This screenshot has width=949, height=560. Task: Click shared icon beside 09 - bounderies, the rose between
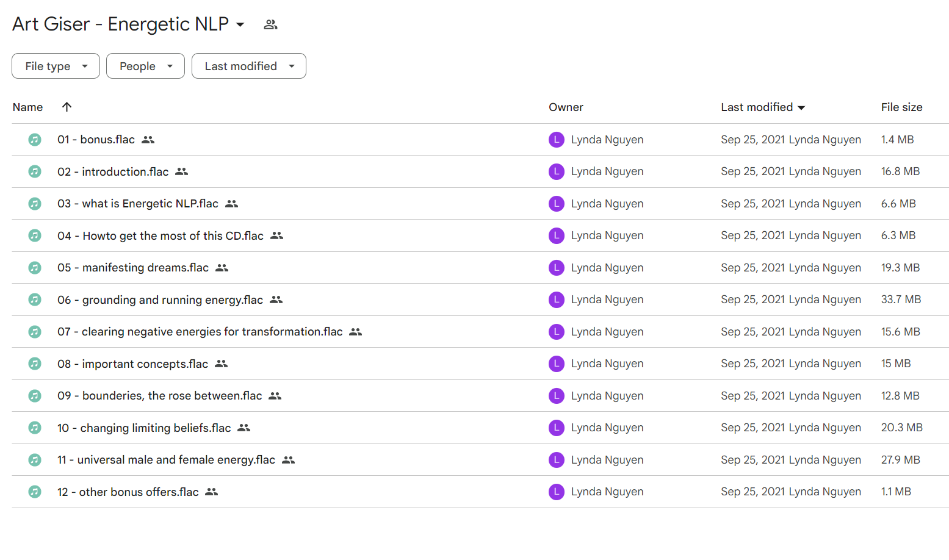275,396
